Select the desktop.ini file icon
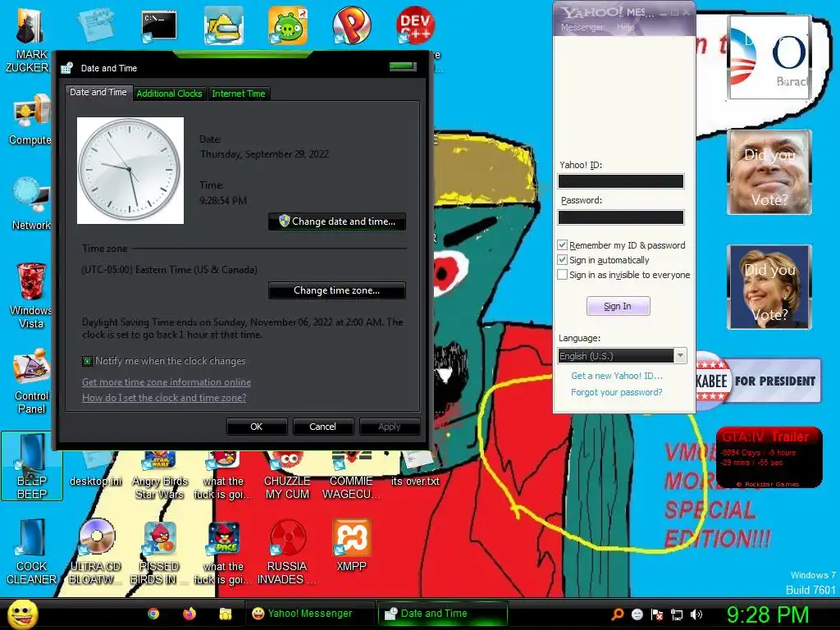 [96, 469]
